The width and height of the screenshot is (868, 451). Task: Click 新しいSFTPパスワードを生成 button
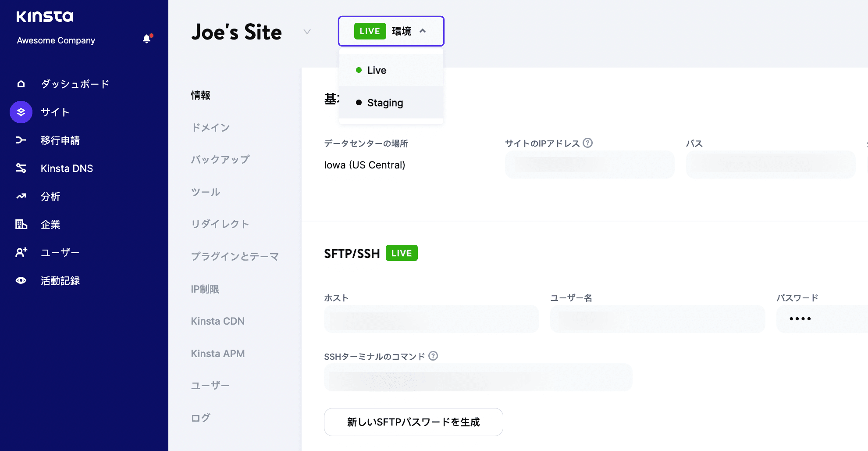(x=413, y=422)
